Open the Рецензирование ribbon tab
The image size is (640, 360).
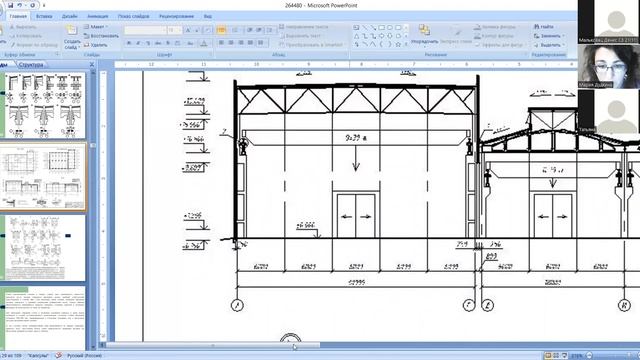point(176,16)
